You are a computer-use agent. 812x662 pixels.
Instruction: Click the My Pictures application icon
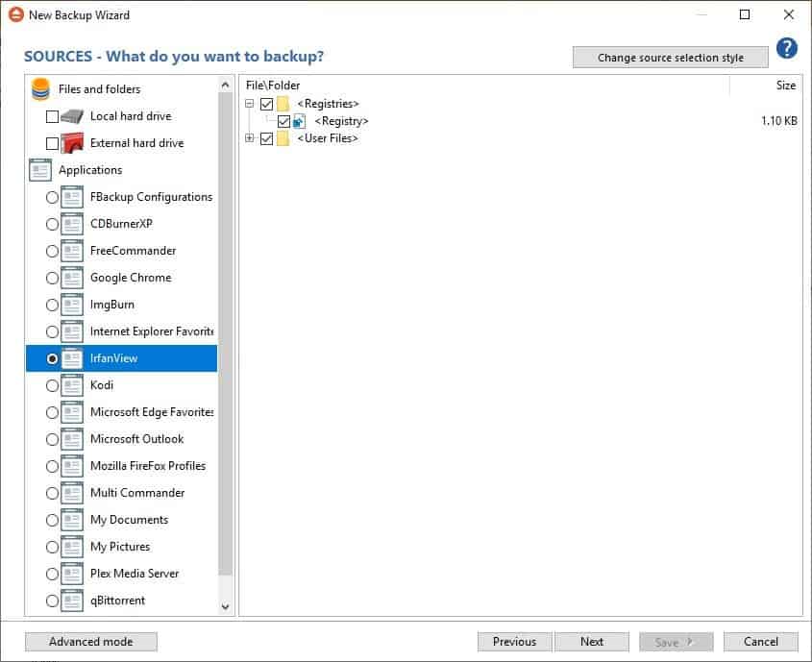point(72,547)
